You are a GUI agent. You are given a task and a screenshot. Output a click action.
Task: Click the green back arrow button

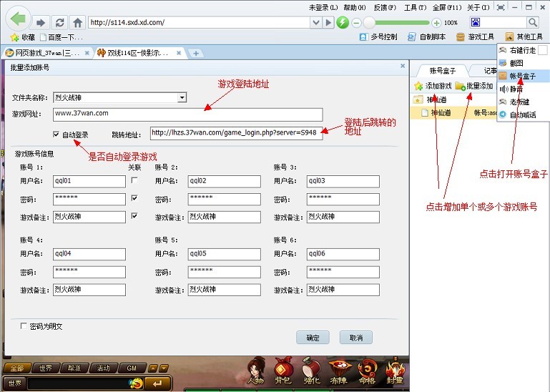pos(18,19)
